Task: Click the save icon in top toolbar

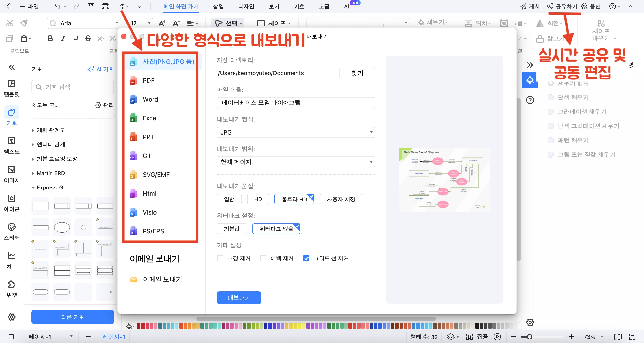Action: click(x=91, y=7)
